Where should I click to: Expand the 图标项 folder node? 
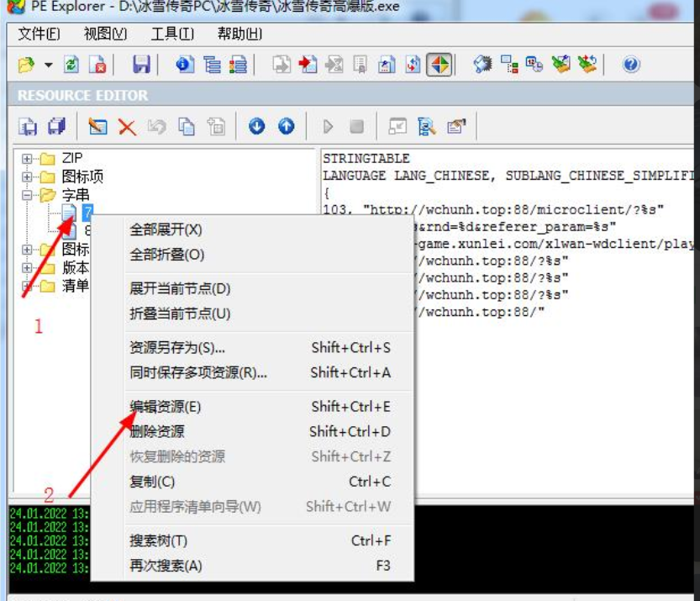27,177
